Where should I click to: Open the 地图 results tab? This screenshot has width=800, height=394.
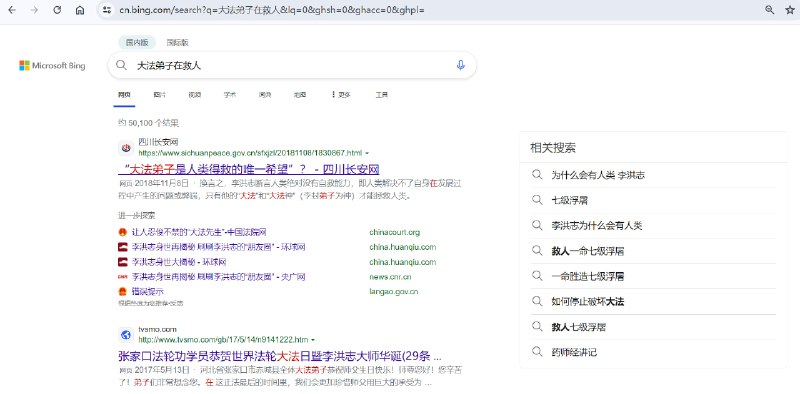(299, 94)
